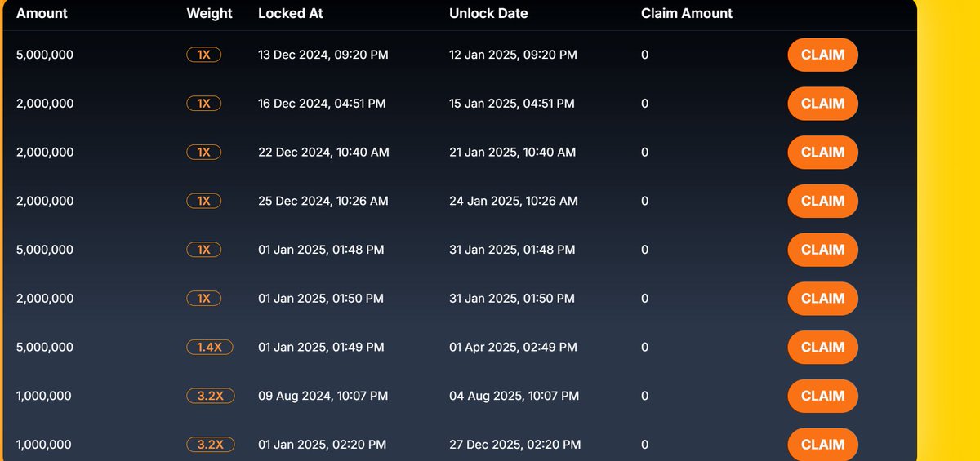980x461 pixels.
Task: Click the 5,000,000 amount locked 01:48 PM
Action: [x=45, y=250]
